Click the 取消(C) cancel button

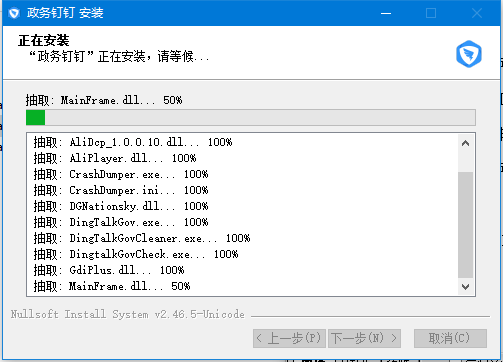[x=450, y=338]
